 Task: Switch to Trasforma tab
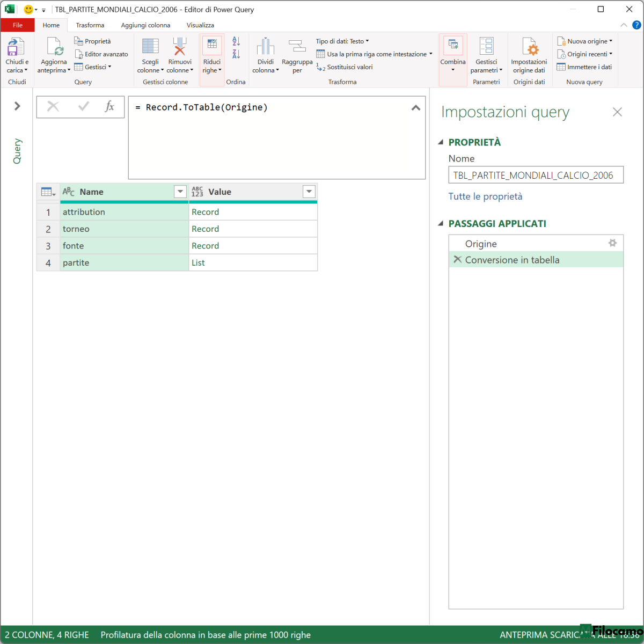pyautogui.click(x=90, y=25)
